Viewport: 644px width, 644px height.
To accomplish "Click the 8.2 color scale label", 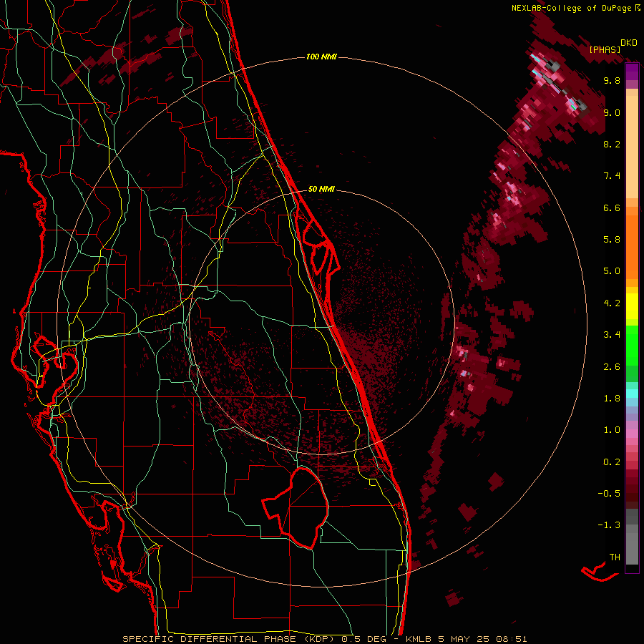I will coord(612,144).
